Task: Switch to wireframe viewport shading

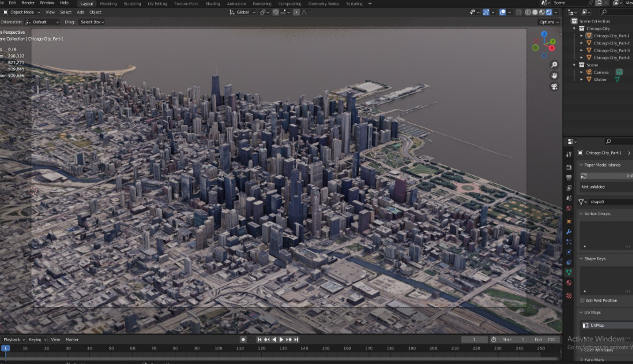Action: pos(528,13)
